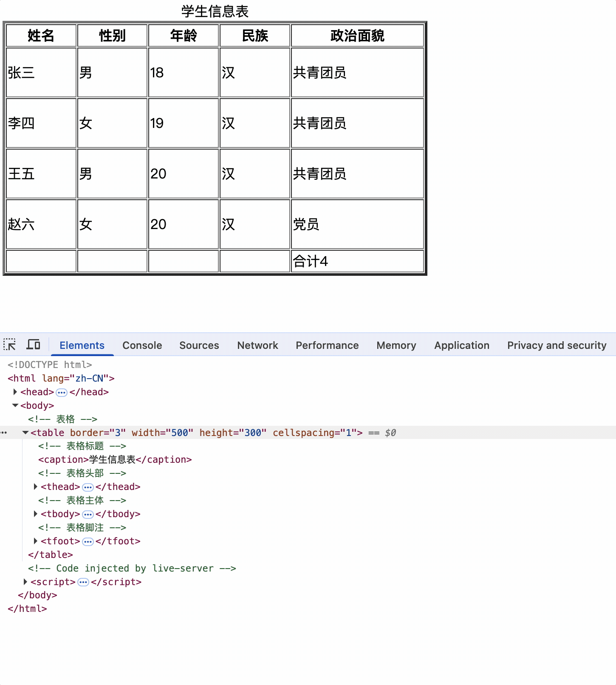Select the 表格头部 comment line
616x685 pixels.
82,473
